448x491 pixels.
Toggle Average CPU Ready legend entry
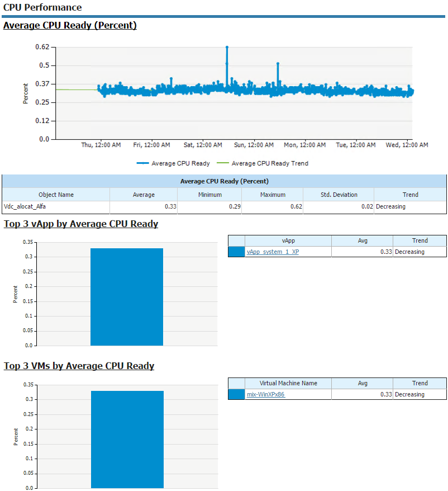pos(173,163)
